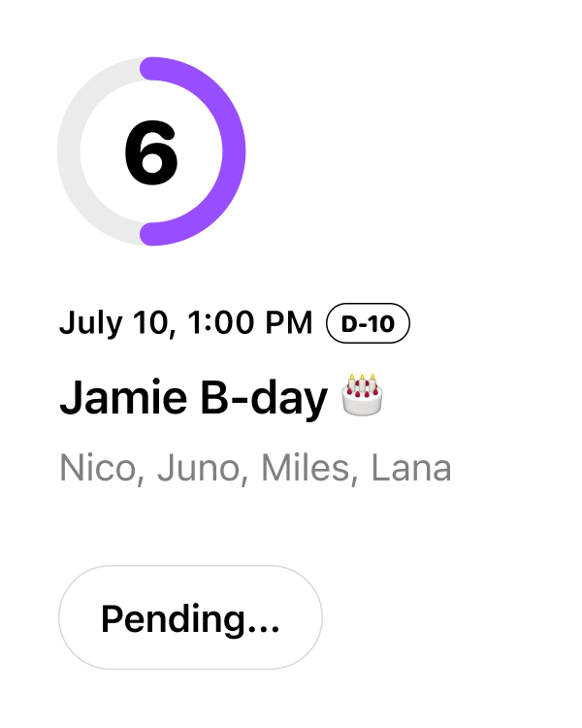
Task: Open the Jamie B-day event title
Action: click(x=221, y=397)
